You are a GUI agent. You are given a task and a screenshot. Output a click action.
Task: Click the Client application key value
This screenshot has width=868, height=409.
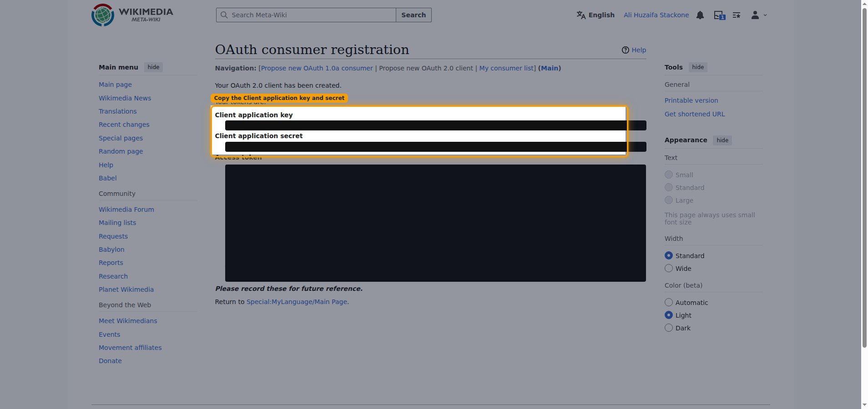435,125
